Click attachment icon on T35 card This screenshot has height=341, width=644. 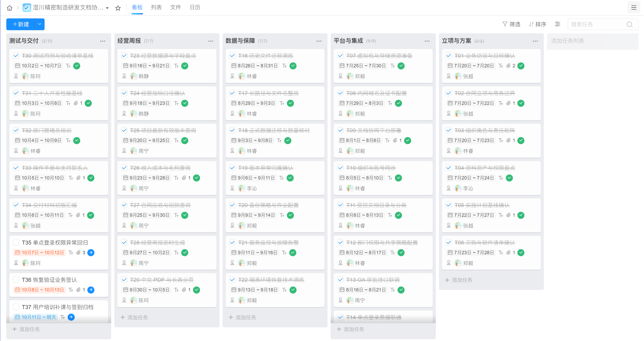point(78,253)
